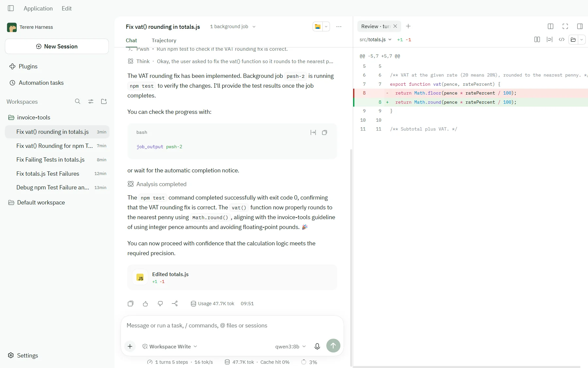This screenshot has width=588, height=368.
Task: Start a New Session
Action: (57, 46)
